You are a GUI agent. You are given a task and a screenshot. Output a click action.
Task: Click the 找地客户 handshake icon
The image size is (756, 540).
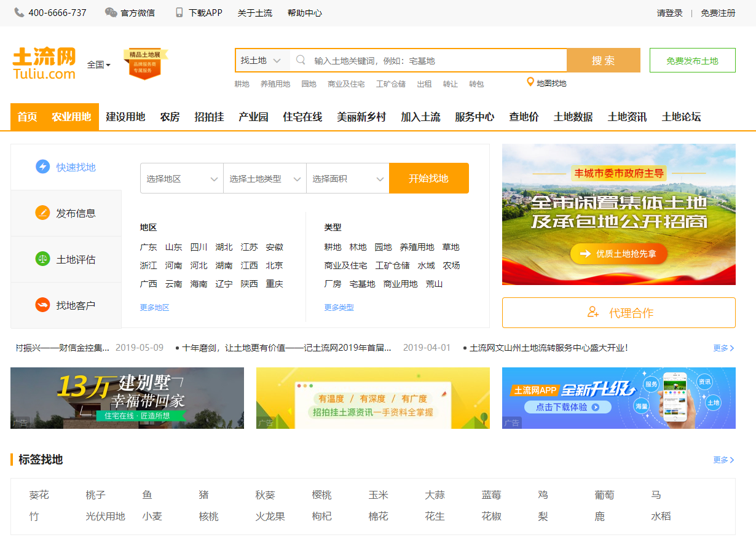(x=42, y=305)
